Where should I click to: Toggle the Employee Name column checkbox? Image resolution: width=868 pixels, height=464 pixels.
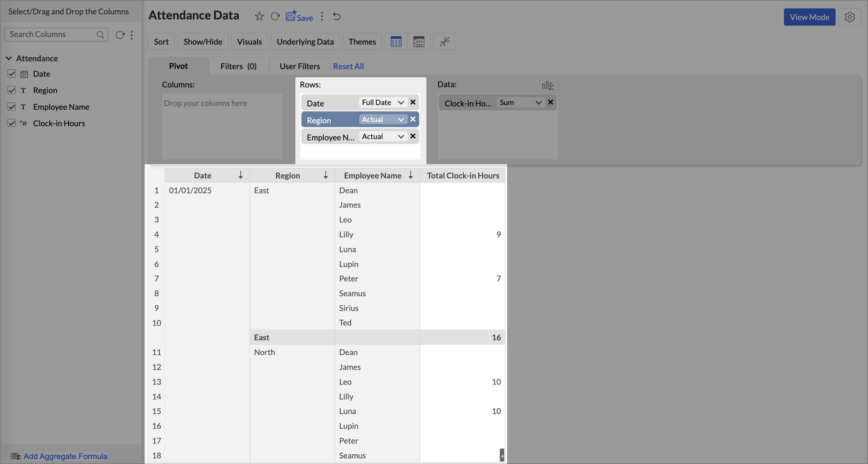(11, 107)
